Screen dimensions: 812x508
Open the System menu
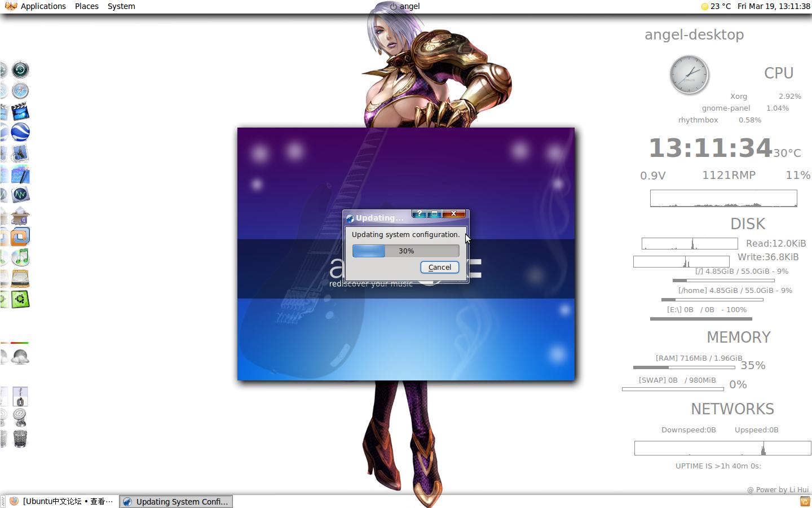coord(121,6)
